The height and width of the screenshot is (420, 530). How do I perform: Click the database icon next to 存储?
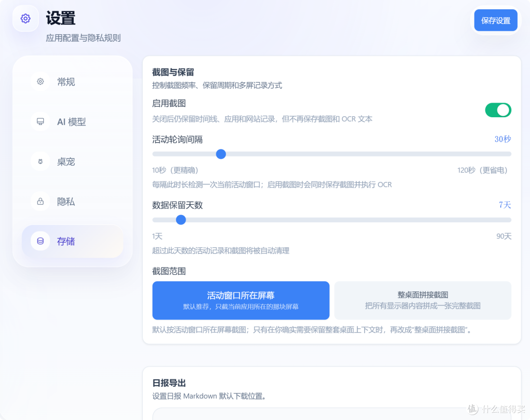tap(40, 241)
